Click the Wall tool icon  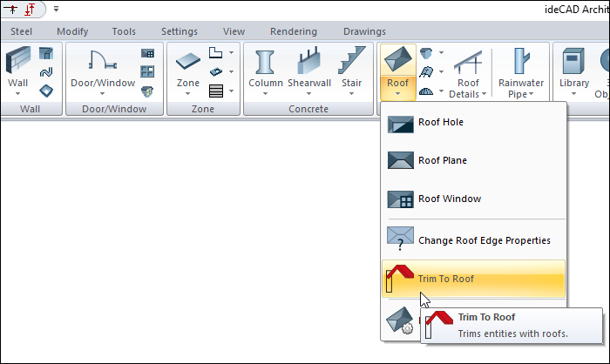click(x=18, y=61)
